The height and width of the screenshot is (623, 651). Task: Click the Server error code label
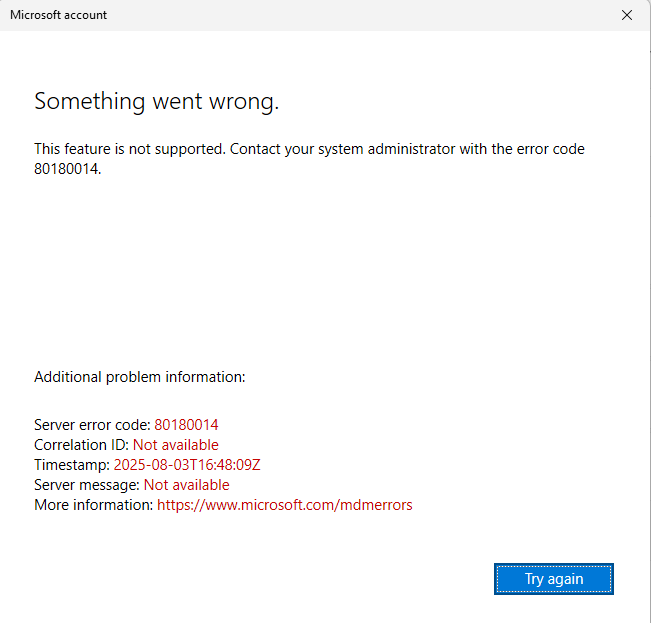click(x=92, y=425)
